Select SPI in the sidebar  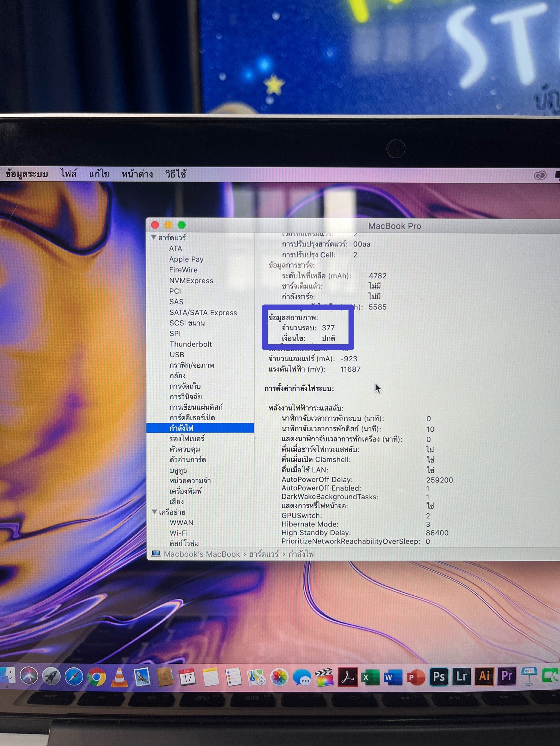[x=175, y=334]
